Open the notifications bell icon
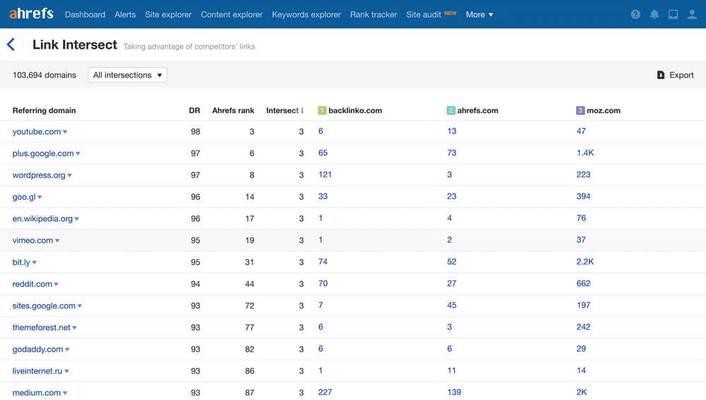The width and height of the screenshot is (706, 400). coord(654,14)
